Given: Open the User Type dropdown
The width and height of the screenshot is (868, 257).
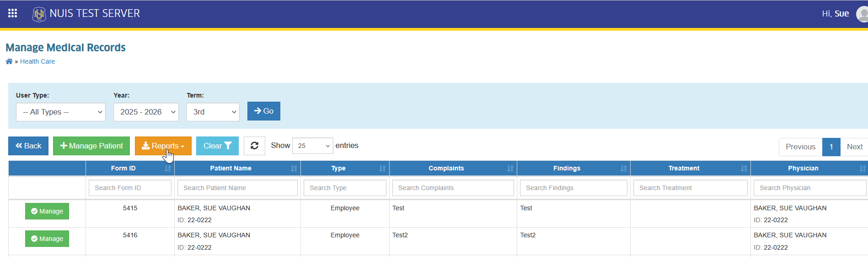Looking at the screenshot, I should (61, 112).
